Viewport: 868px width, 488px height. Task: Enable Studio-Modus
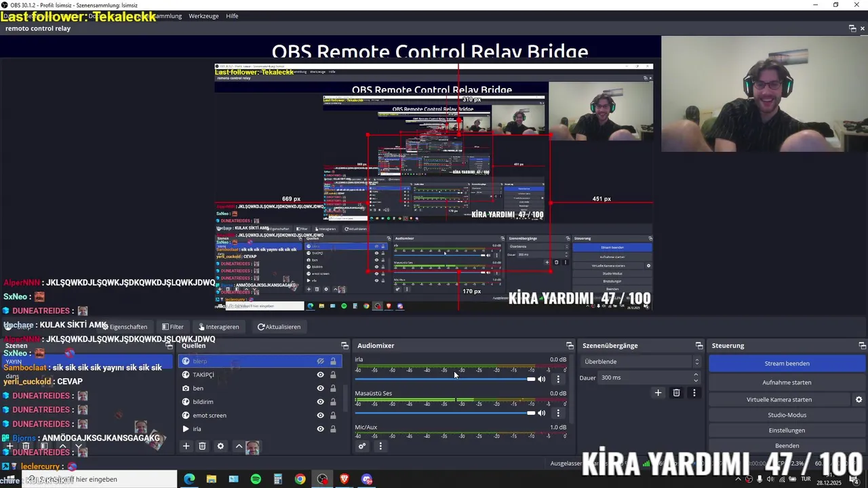tap(787, 415)
